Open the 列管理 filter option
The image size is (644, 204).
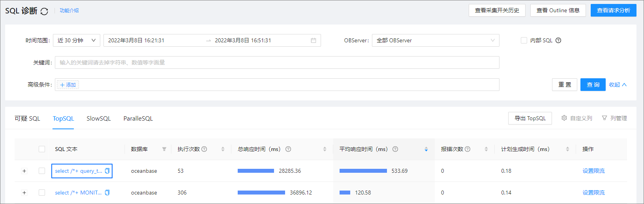[614, 118]
